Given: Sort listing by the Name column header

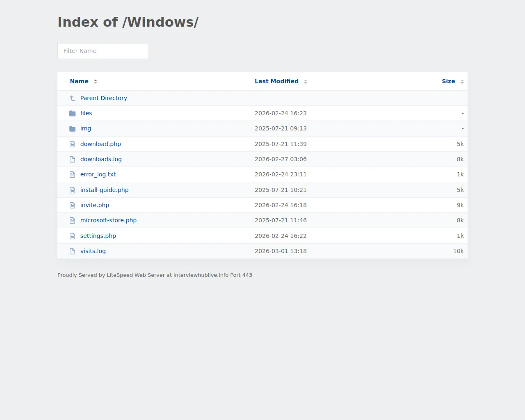Looking at the screenshot, I should 79,81.
